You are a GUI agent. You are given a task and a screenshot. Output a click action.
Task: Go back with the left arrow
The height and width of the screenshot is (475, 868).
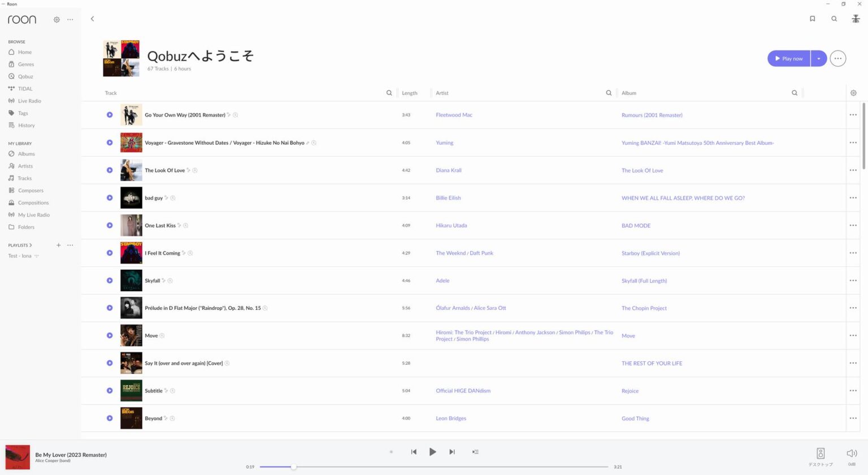(x=92, y=19)
